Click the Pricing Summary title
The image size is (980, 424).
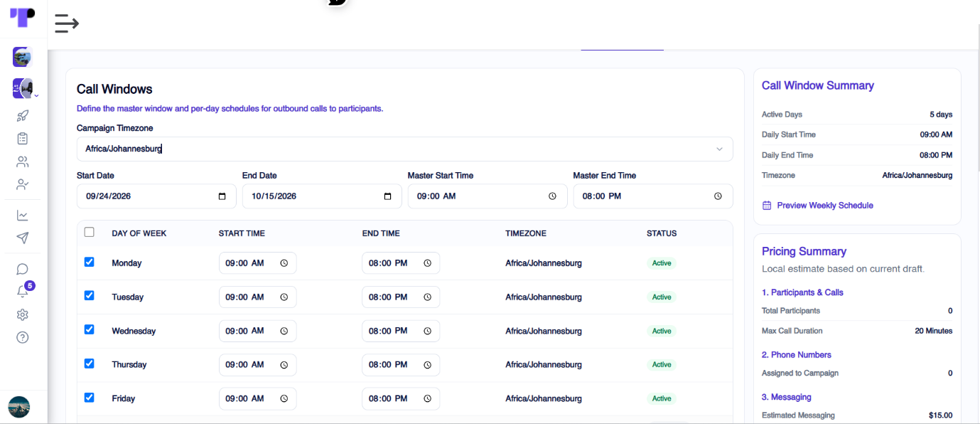(x=804, y=251)
